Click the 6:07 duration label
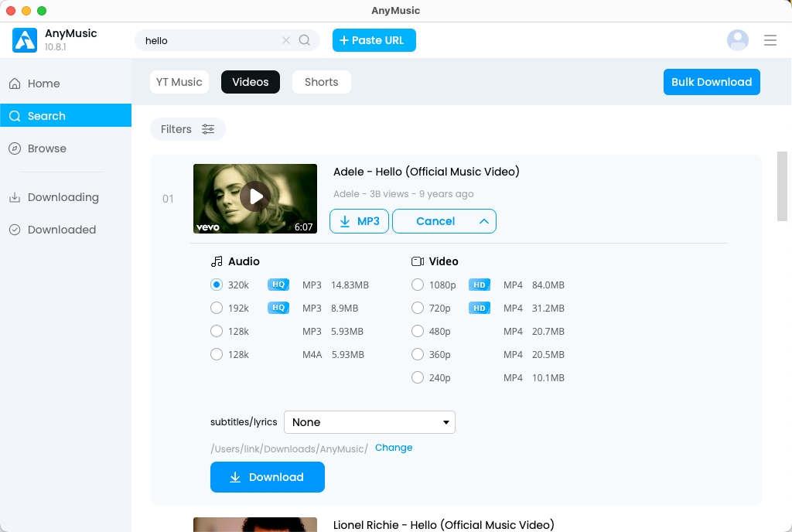 click(x=303, y=227)
